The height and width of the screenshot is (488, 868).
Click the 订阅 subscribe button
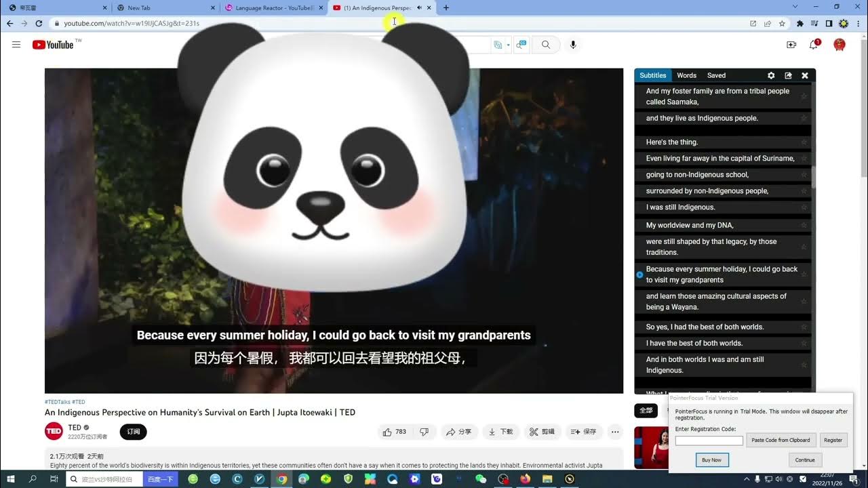[x=134, y=432]
